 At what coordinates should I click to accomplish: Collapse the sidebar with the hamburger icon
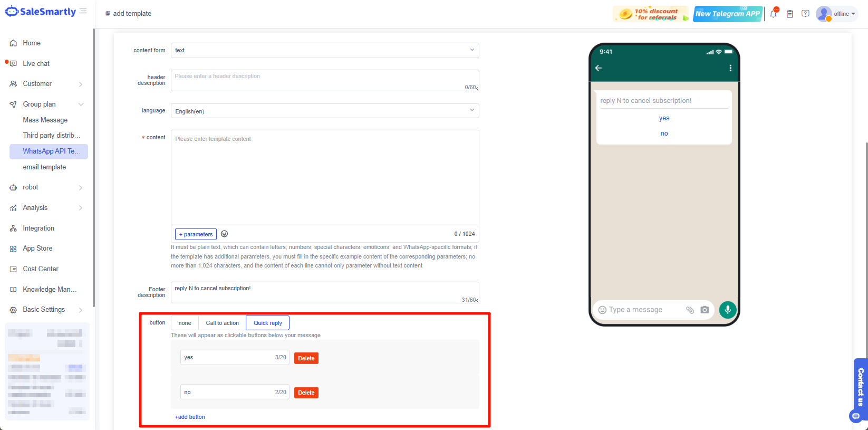[83, 11]
